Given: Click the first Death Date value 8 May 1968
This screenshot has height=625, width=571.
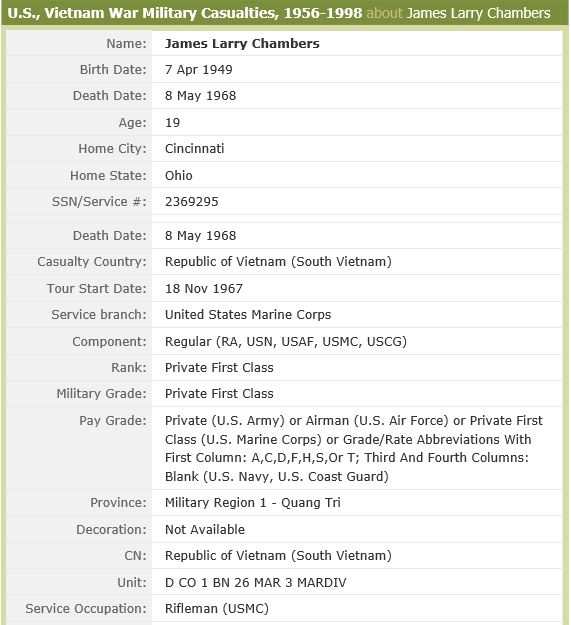Looking at the screenshot, I should [200, 96].
